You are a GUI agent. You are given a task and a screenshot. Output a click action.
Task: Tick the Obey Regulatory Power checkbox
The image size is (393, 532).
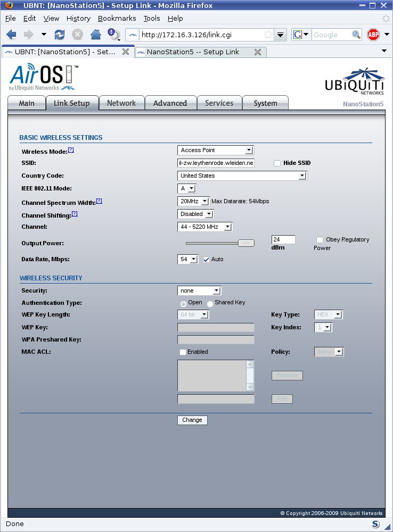tap(320, 240)
